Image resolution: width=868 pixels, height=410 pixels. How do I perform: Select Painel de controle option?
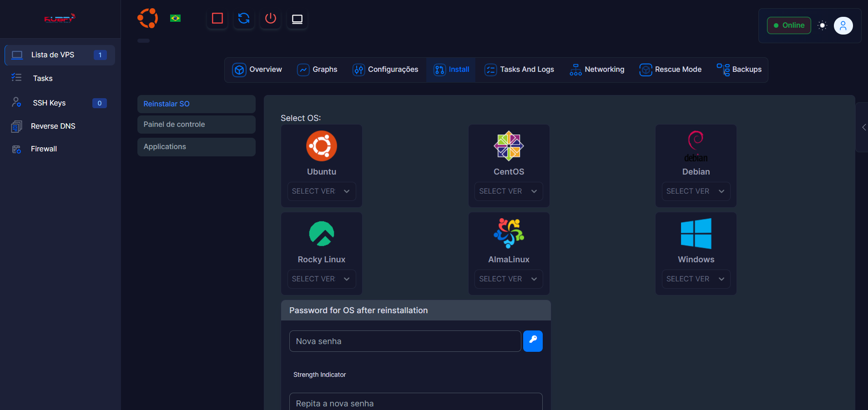[197, 125]
